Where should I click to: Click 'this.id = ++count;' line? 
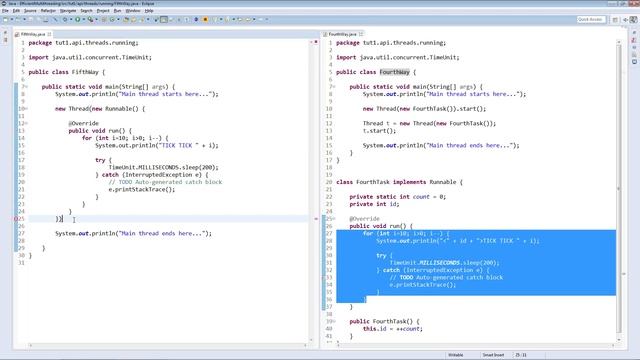[393, 329]
